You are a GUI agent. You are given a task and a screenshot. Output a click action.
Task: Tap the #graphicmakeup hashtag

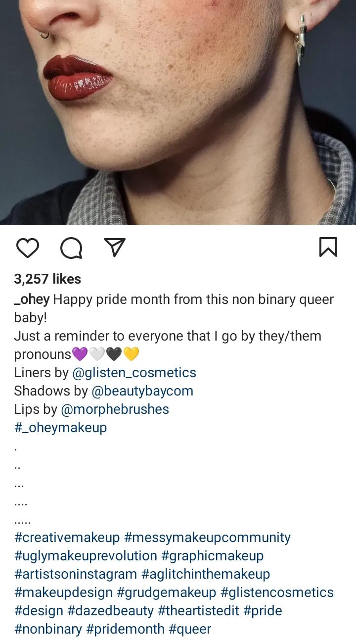click(212, 556)
